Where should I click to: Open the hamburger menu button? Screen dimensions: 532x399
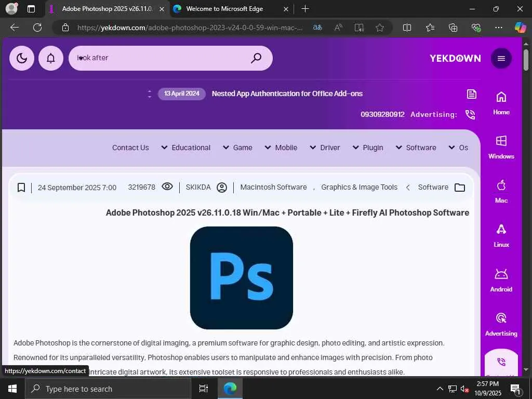point(501,58)
